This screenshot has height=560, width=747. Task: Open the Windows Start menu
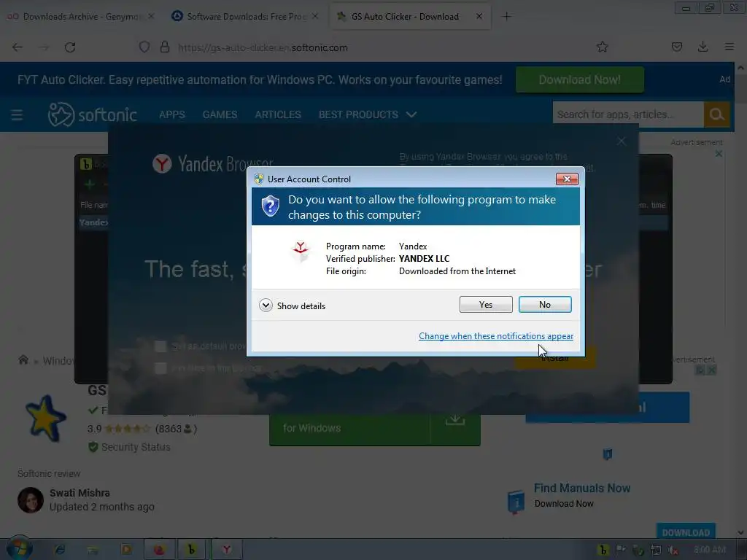pos(20,549)
